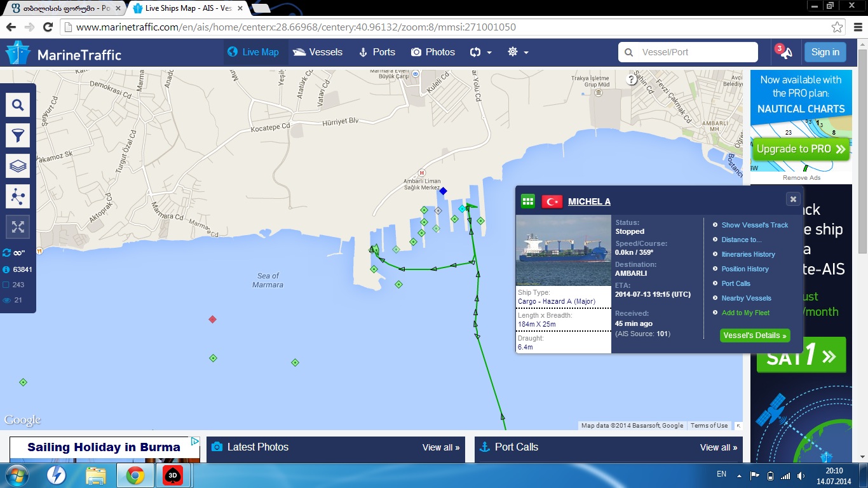Click the Distance to... link
Image resolution: width=868 pixels, height=488 pixels.
coord(741,240)
